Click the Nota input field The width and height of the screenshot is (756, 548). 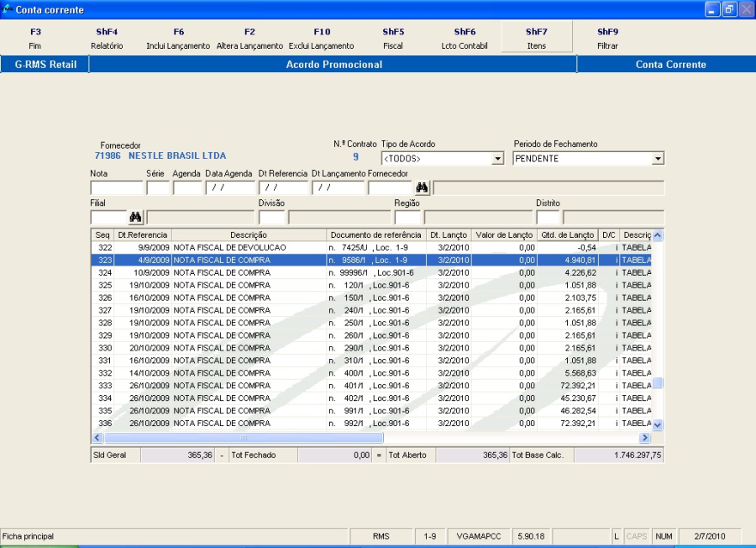tap(116, 187)
